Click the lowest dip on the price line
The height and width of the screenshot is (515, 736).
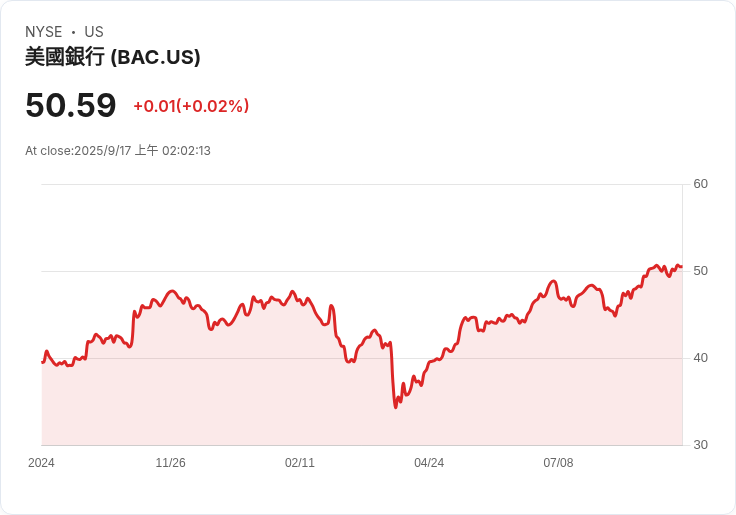pyautogui.click(x=396, y=407)
